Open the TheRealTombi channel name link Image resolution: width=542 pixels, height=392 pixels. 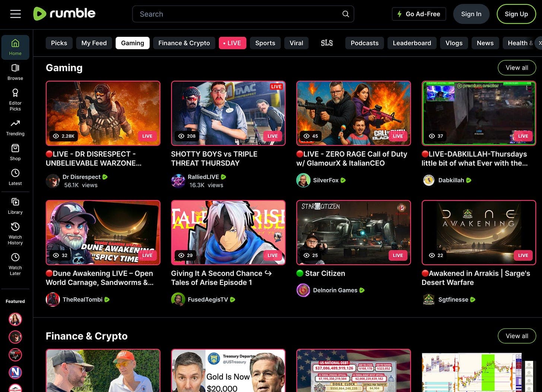[x=83, y=300]
